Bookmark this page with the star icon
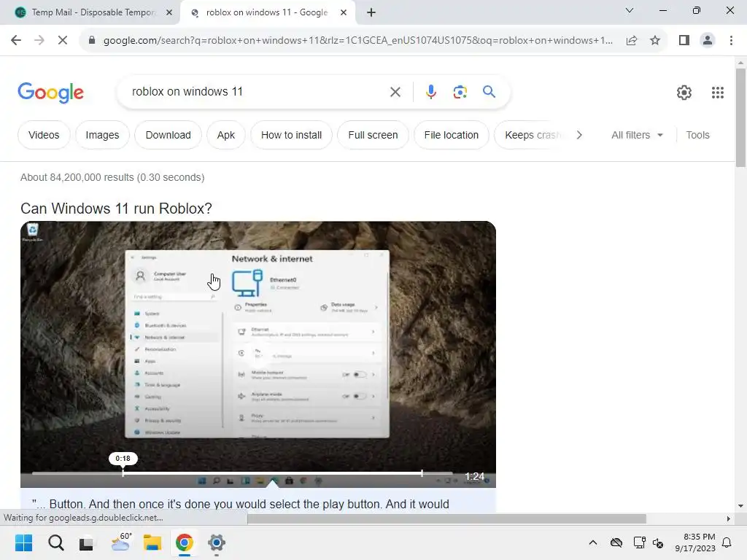The height and width of the screenshot is (560, 747). [655, 41]
